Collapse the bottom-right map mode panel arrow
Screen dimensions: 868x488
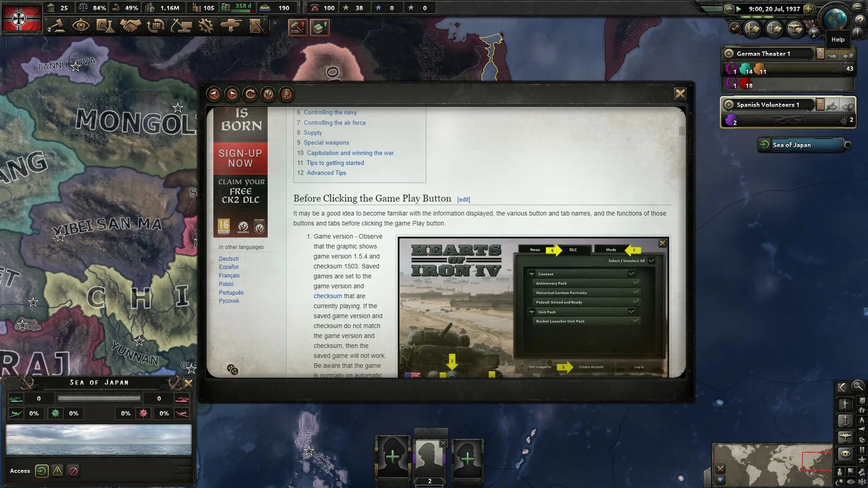pos(842,387)
